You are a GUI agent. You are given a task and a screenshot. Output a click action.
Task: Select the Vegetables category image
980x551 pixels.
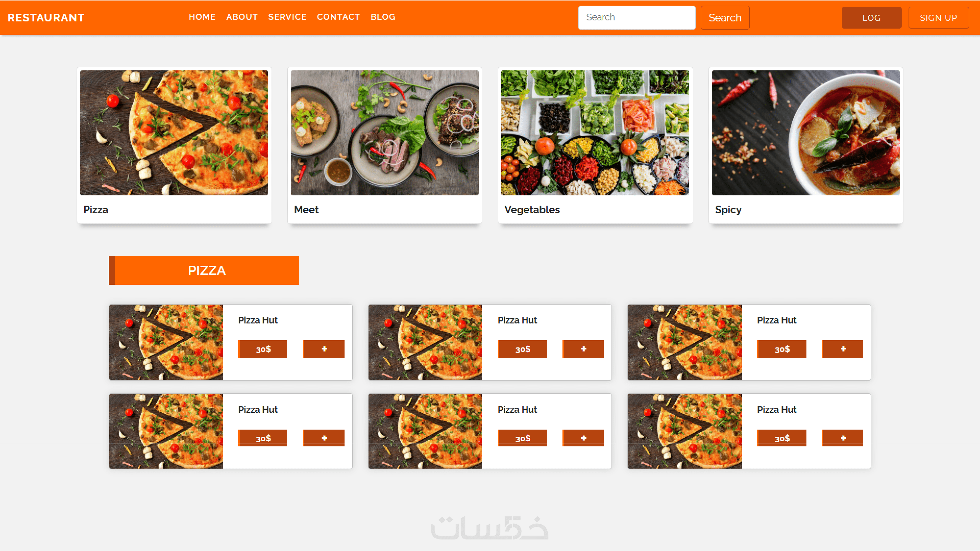(595, 133)
